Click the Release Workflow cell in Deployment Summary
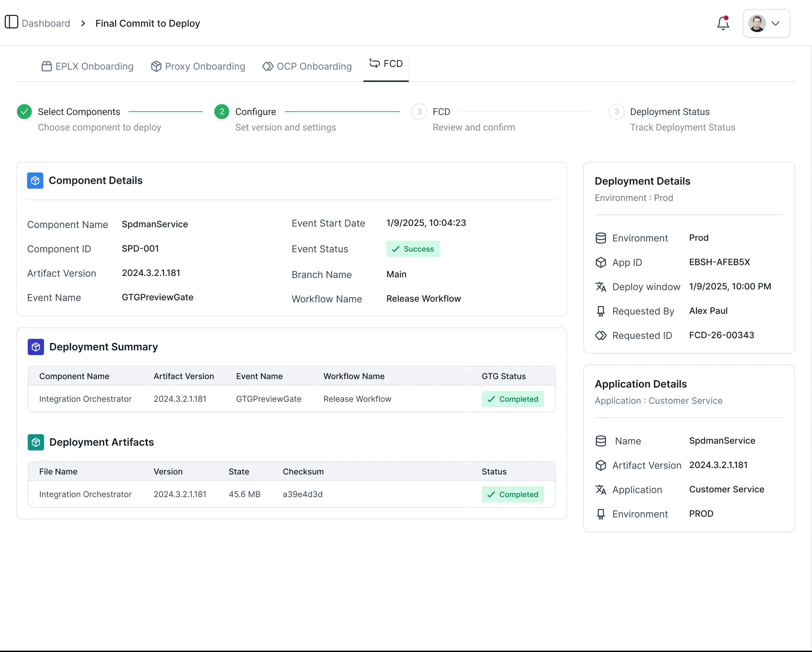The image size is (812, 652). [357, 399]
